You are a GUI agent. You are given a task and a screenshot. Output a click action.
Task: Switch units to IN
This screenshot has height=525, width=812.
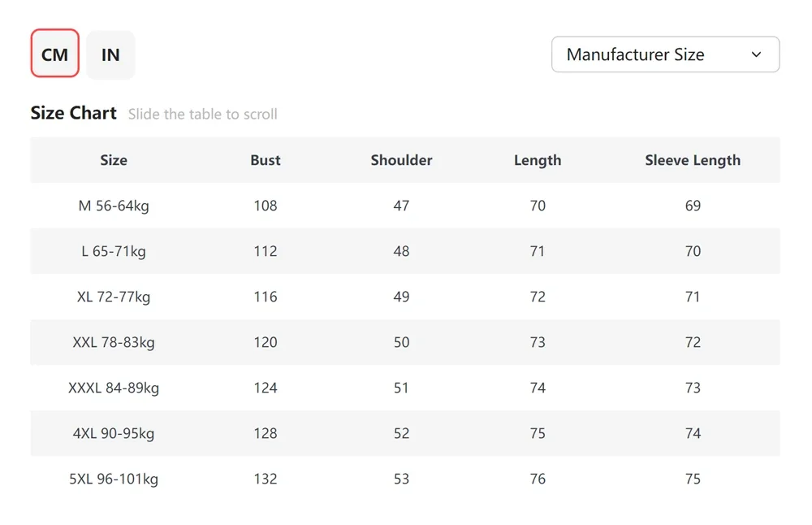click(110, 54)
